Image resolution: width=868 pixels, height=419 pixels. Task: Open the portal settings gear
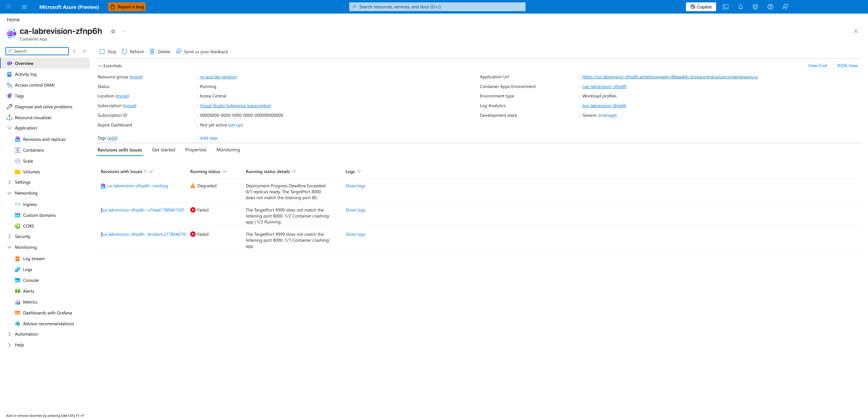[x=755, y=7]
